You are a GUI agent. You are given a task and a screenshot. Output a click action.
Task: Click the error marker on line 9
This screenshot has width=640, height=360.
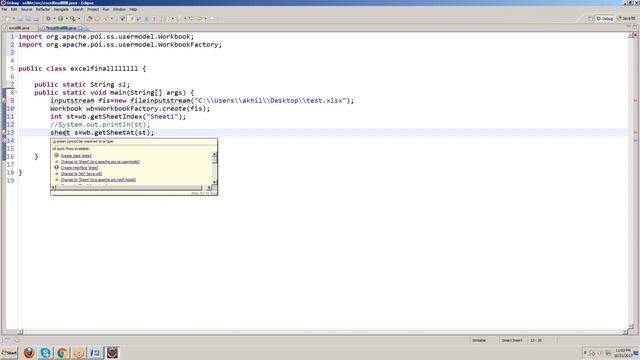(4, 100)
